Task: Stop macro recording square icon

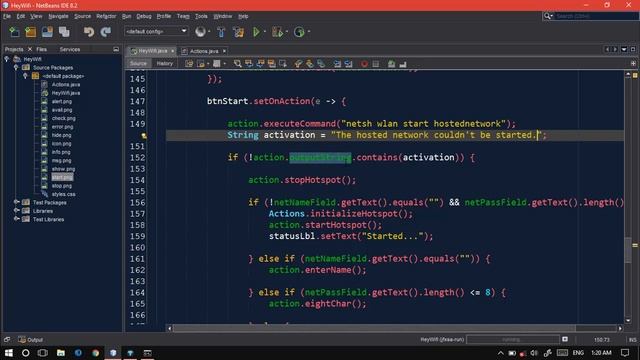Action: pyautogui.click(x=376, y=64)
